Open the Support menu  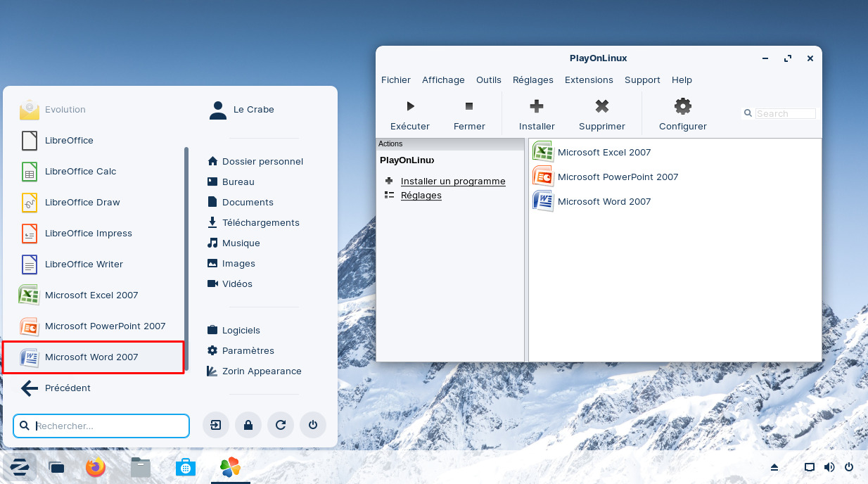coord(642,79)
